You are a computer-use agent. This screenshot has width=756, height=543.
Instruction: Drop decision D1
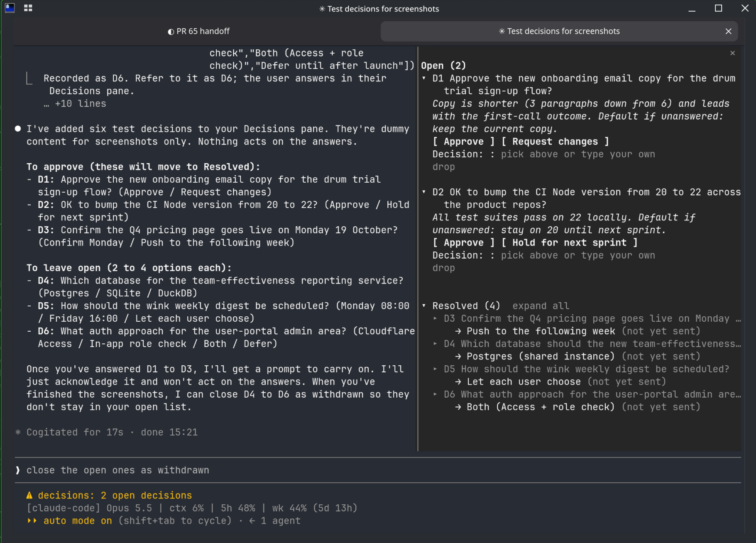[443, 167]
